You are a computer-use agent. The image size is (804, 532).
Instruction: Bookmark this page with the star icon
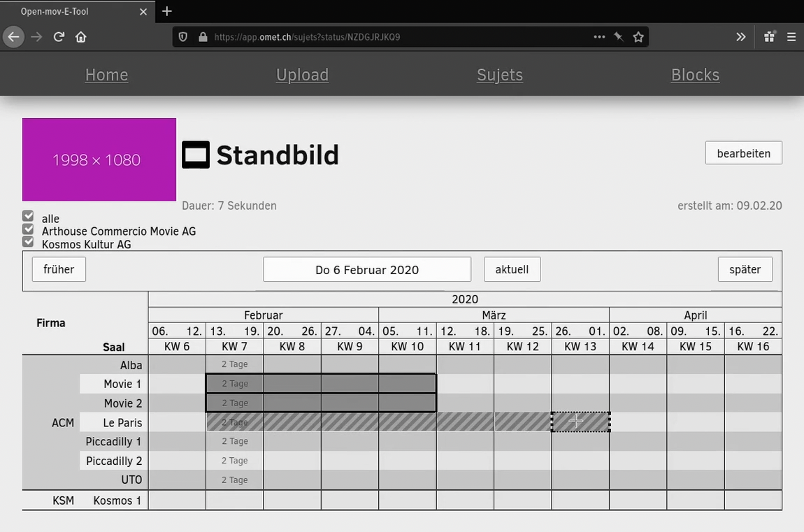tap(638, 37)
